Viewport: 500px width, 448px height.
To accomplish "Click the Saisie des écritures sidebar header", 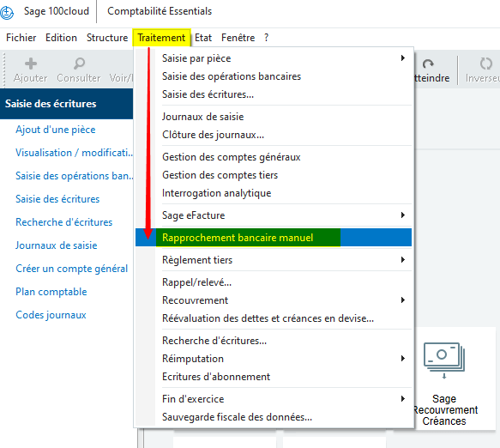I will [x=66, y=104].
